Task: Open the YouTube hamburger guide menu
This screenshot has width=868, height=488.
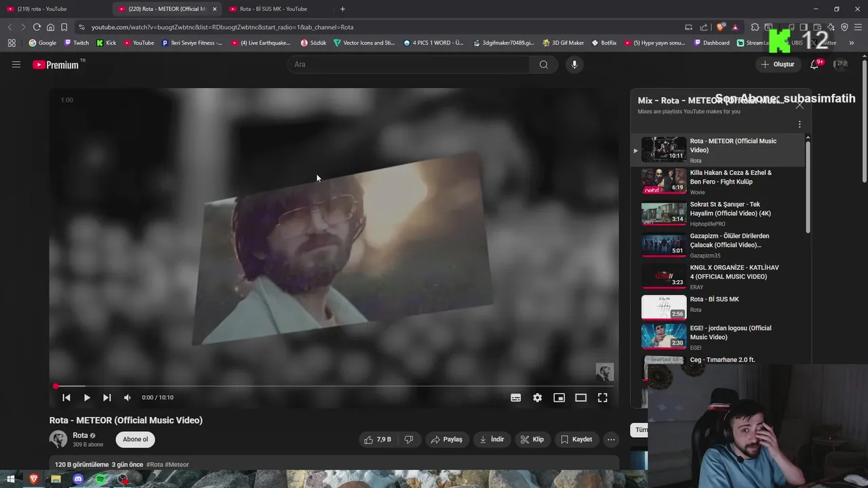Action: point(16,64)
